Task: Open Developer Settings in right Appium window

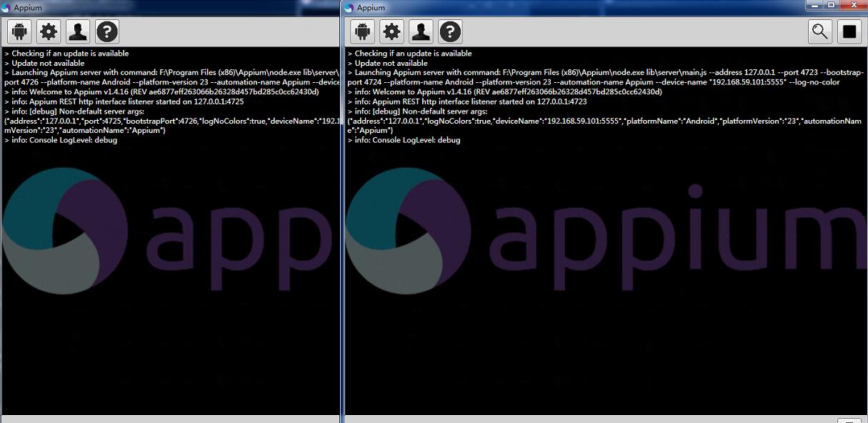Action: [421, 31]
